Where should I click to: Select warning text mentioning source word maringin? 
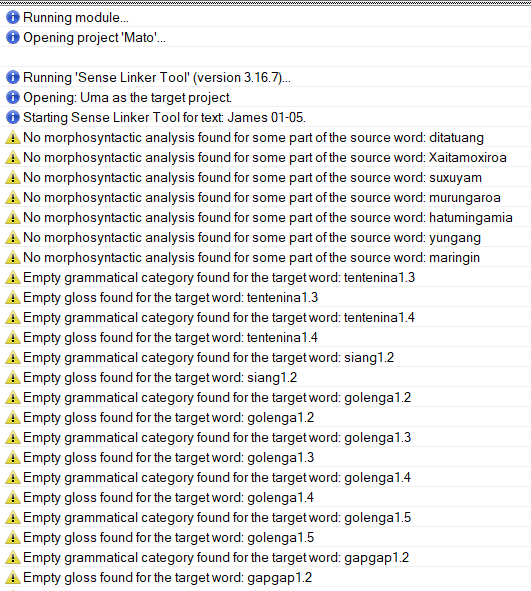click(x=251, y=257)
